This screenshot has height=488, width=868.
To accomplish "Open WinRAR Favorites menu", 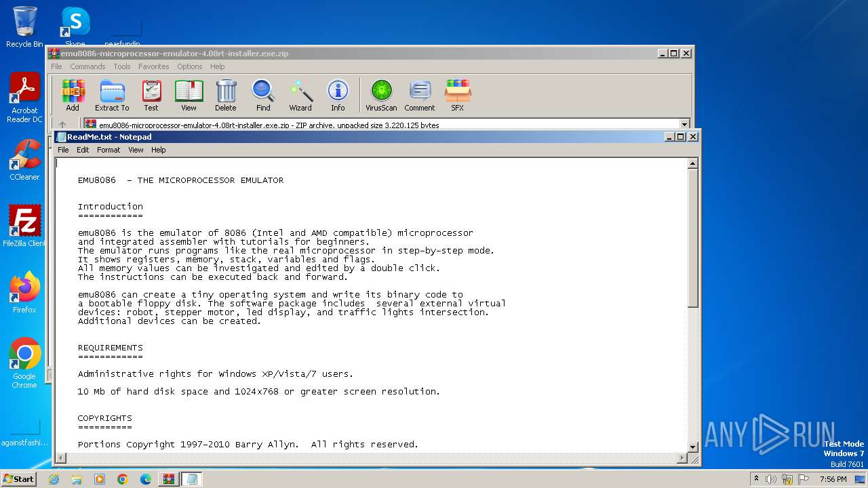I will (x=154, y=66).
